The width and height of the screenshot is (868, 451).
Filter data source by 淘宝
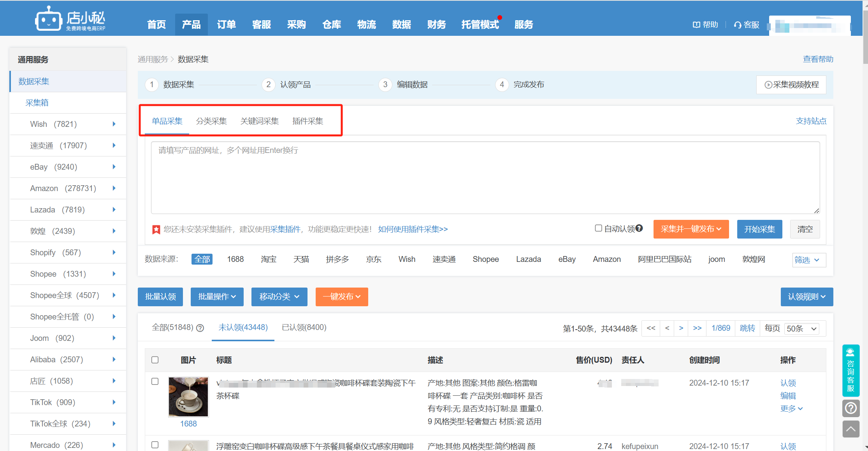tap(269, 259)
